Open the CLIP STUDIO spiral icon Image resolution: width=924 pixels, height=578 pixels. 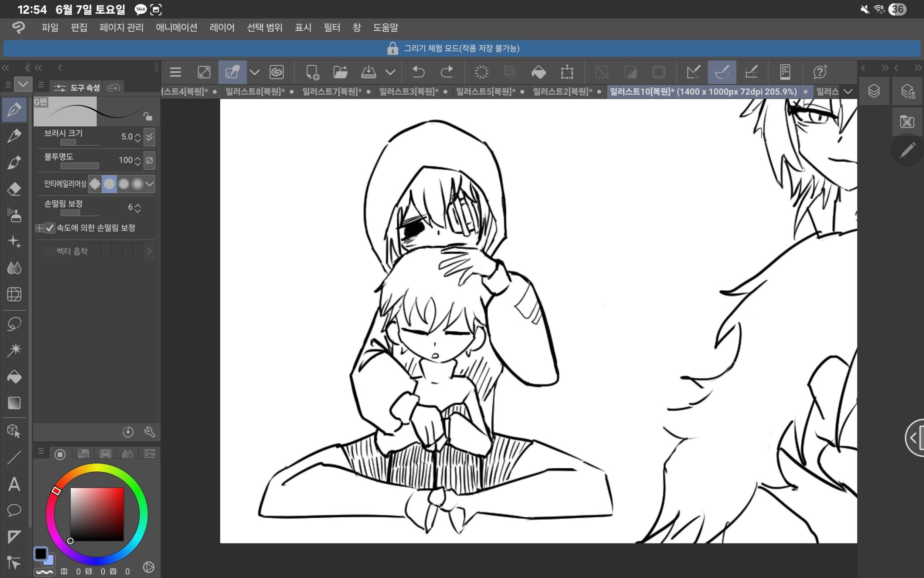(276, 72)
